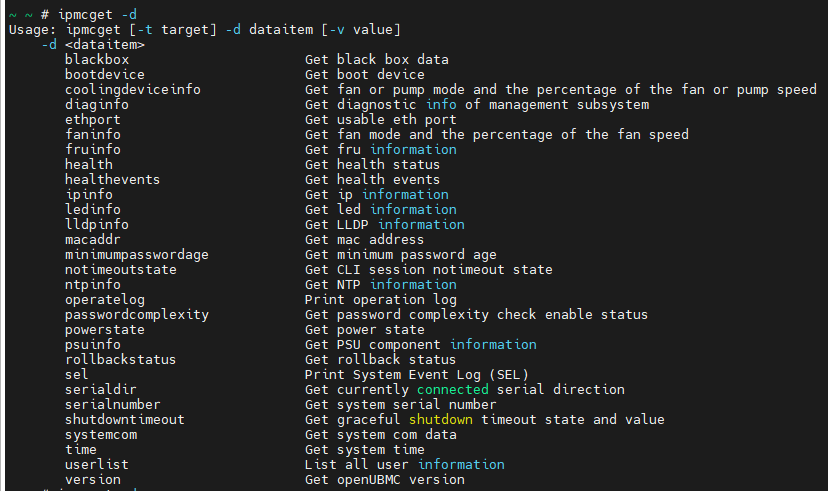The height and width of the screenshot is (491, 828).
Task: Select the 'lldpinfo' item name
Action: [x=96, y=225]
